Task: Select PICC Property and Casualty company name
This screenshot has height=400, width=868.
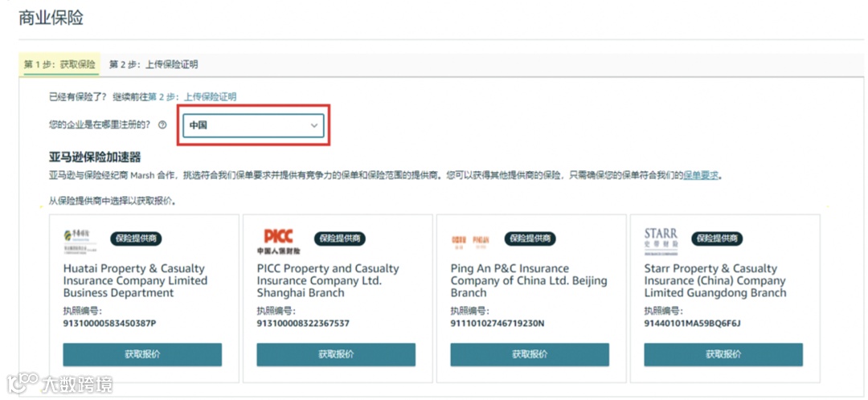Action: [328, 281]
